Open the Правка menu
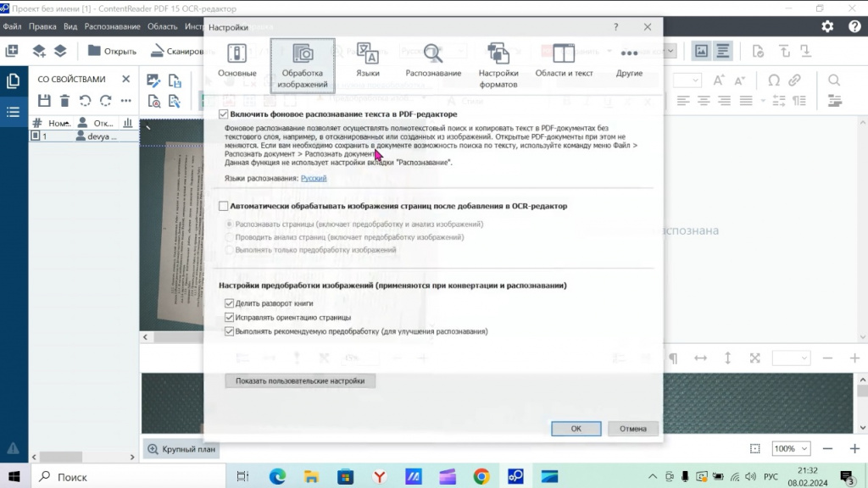Image resolution: width=868 pixels, height=488 pixels. point(42,26)
